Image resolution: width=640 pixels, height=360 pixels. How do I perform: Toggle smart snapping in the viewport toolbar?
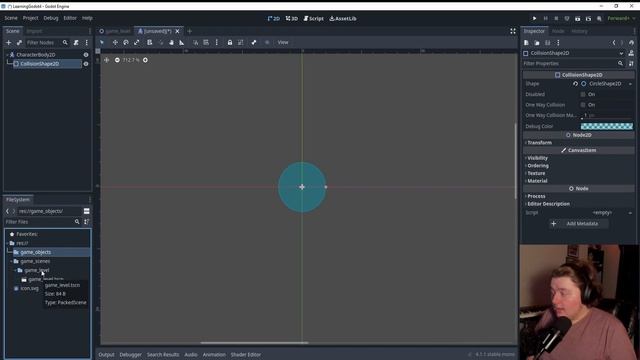[x=196, y=42]
